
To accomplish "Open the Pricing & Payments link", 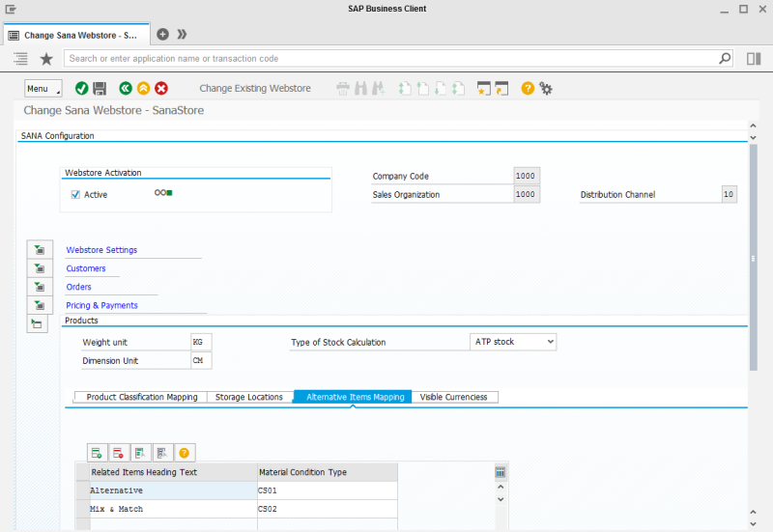I will (101, 305).
